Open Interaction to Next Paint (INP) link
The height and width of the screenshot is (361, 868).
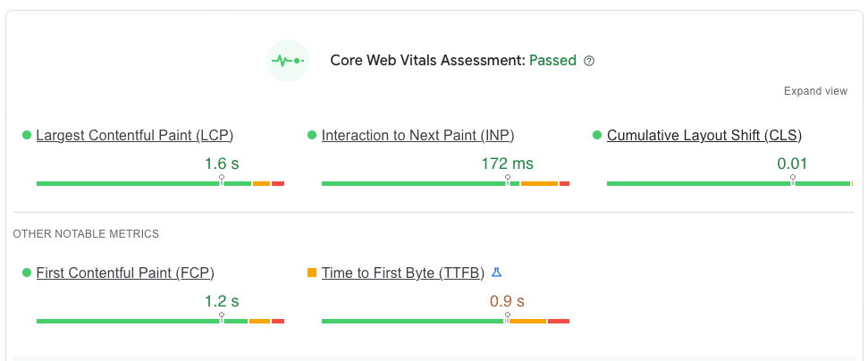click(x=417, y=136)
